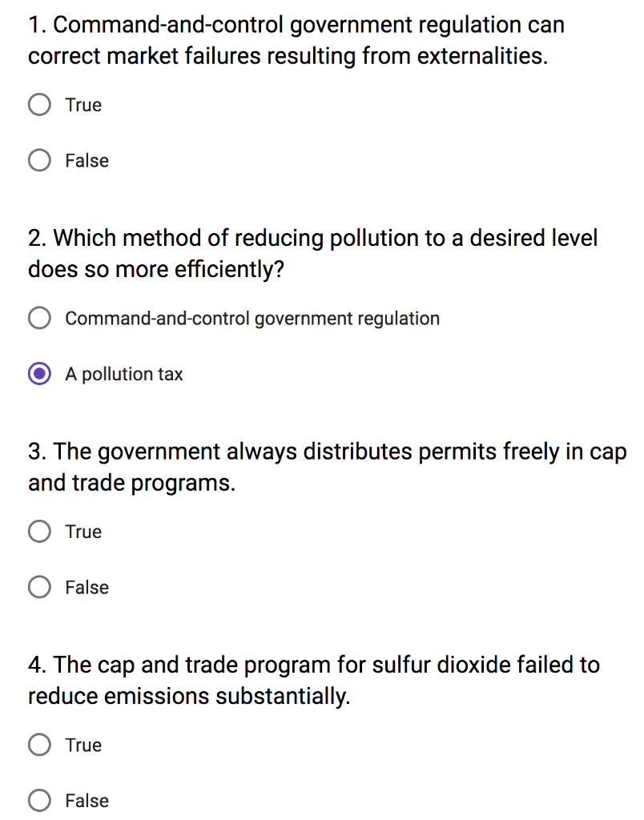Screen dimensions: 644x820
Task: Click the False label under question 1
Action: [x=86, y=160]
